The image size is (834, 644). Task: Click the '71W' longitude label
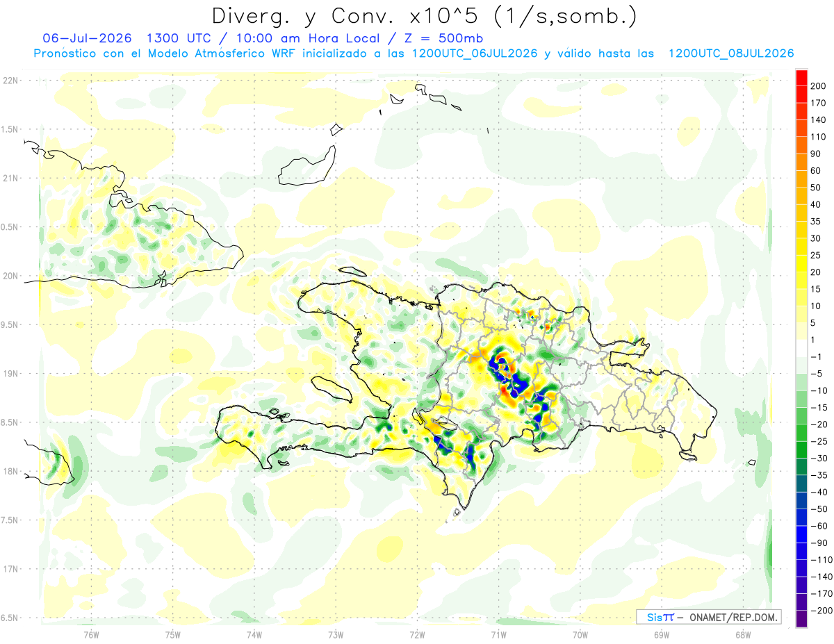click(498, 634)
